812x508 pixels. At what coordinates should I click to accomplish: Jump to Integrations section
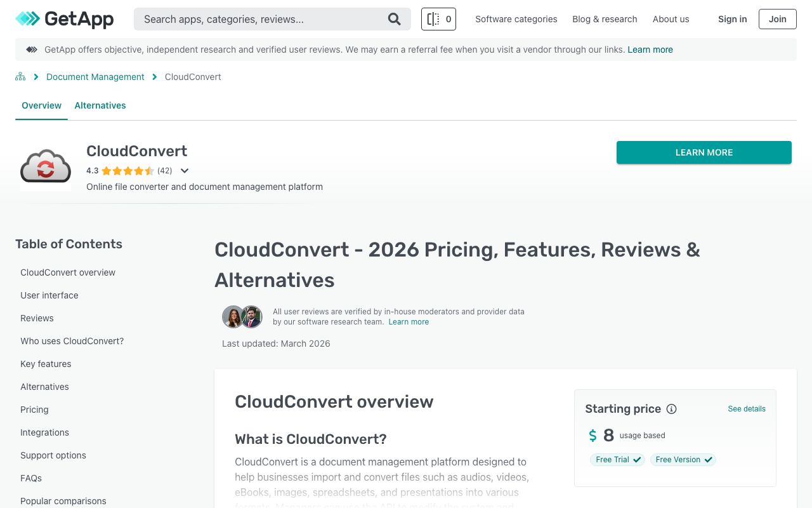click(44, 432)
